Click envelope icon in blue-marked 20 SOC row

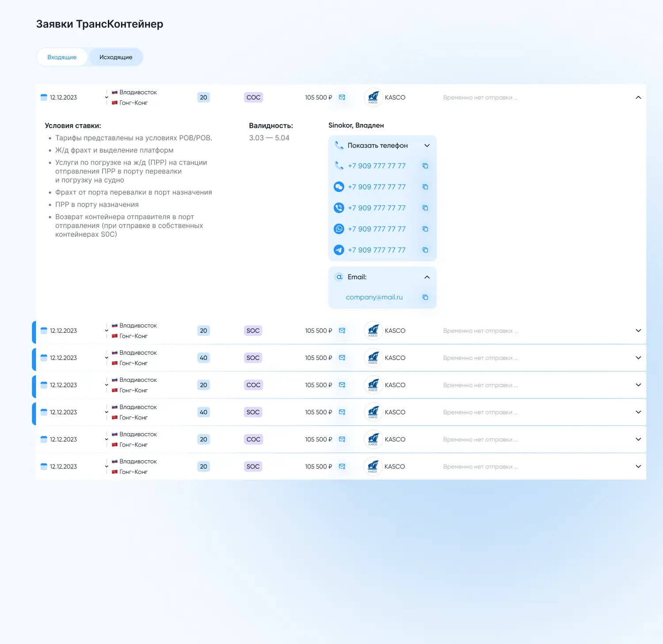click(x=342, y=331)
